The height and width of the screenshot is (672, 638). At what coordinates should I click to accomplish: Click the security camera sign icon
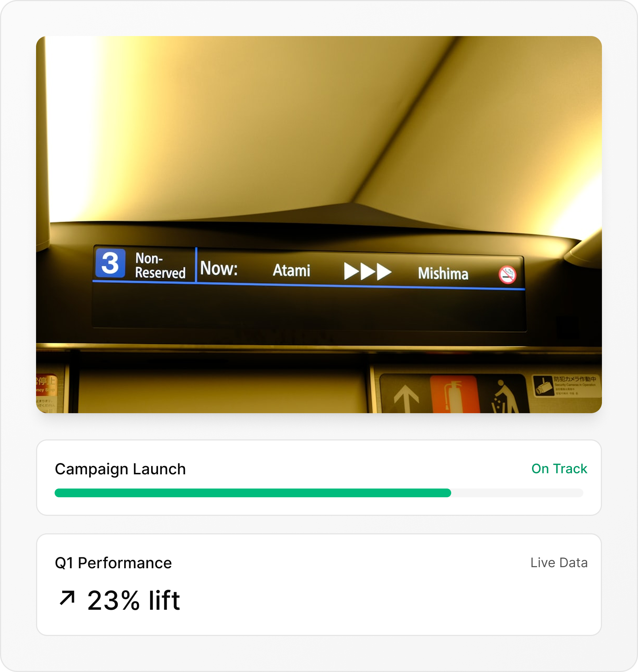pyautogui.click(x=544, y=386)
